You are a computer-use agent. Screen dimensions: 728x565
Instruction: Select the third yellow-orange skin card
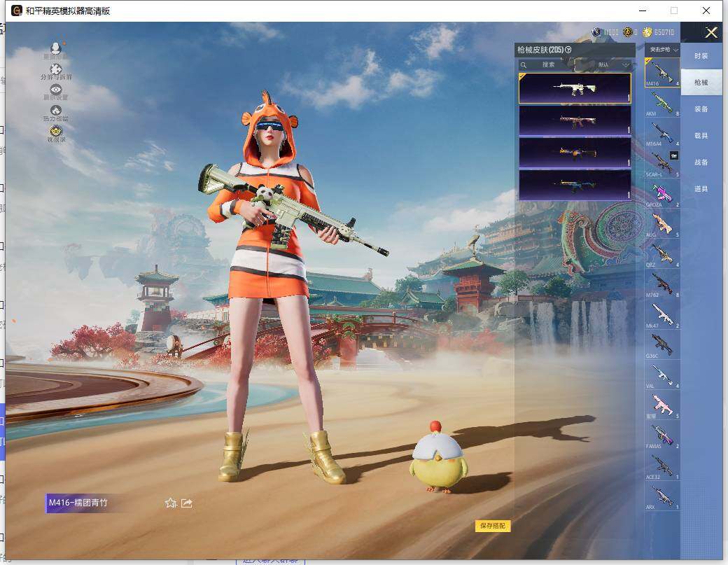tap(575, 153)
